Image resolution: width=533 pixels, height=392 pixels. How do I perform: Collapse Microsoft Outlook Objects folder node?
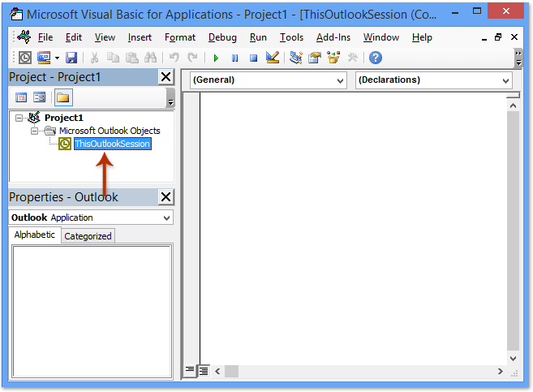tap(34, 131)
